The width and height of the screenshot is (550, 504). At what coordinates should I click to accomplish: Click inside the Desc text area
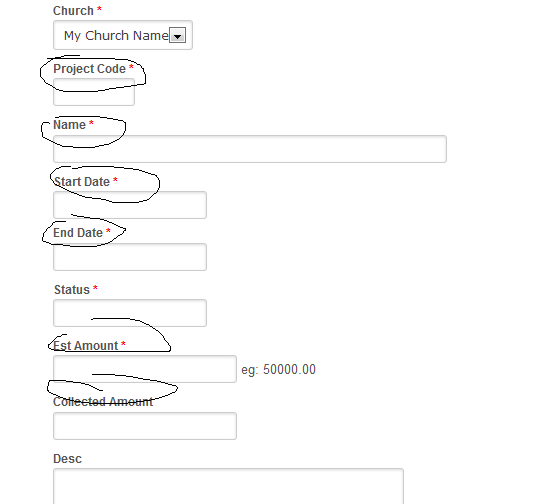coord(228,486)
